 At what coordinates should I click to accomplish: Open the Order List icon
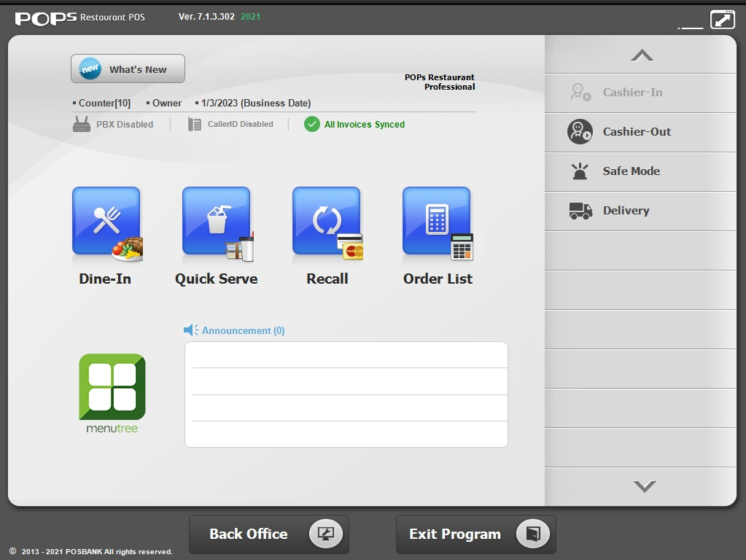437,222
